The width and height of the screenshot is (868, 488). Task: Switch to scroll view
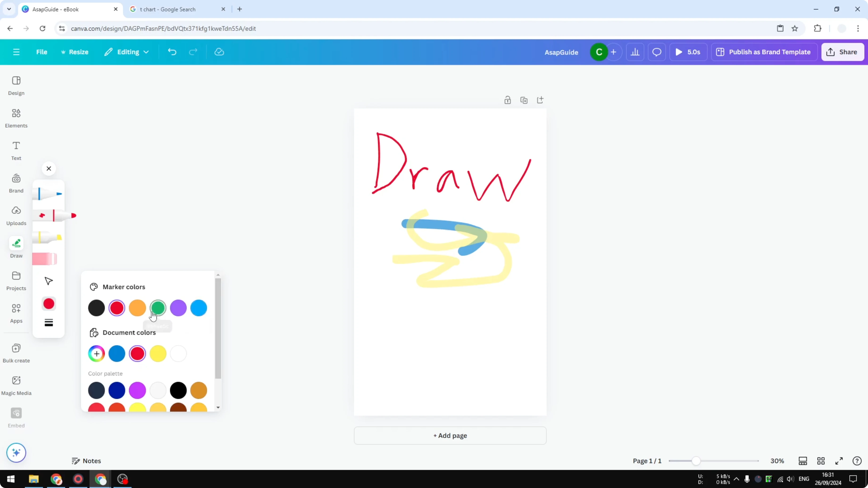pyautogui.click(x=803, y=461)
